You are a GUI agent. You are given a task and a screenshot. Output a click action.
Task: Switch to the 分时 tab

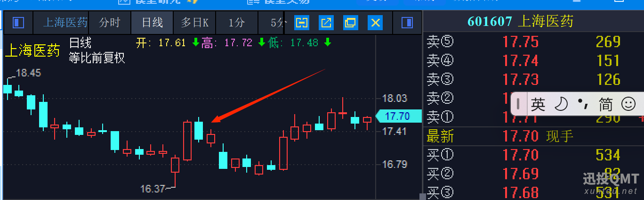(110, 22)
